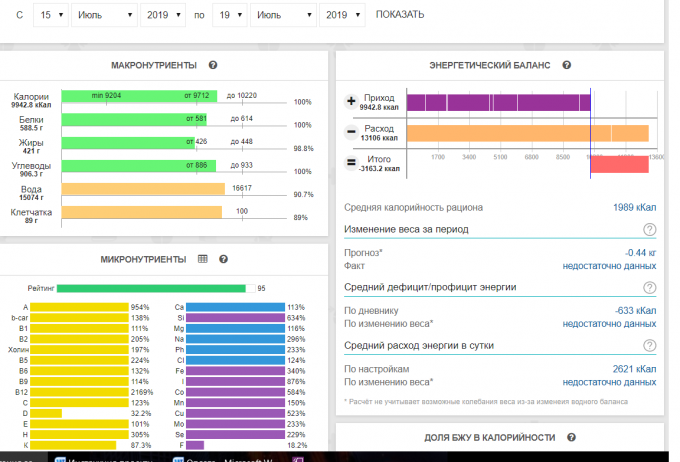
Task: Open the start day dropdown showing 15
Action: pos(50,15)
